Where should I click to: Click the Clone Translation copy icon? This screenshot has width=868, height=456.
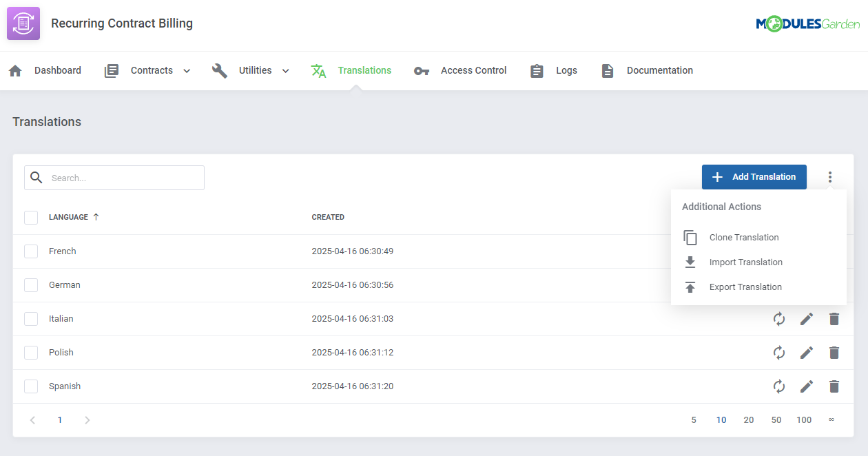pos(690,238)
